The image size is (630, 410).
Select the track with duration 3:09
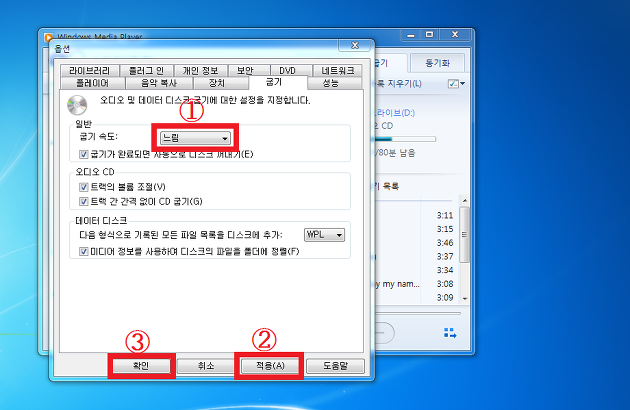pyautogui.click(x=416, y=297)
